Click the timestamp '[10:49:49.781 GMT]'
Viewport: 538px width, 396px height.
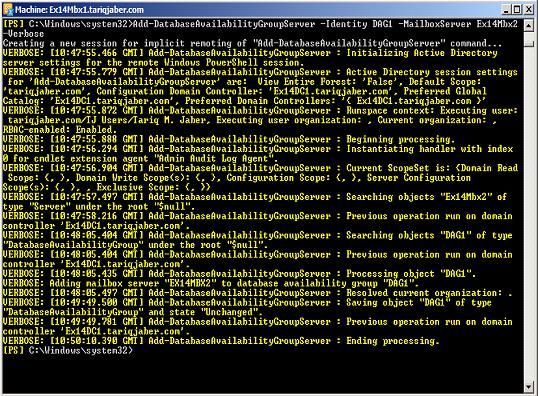click(x=96, y=322)
